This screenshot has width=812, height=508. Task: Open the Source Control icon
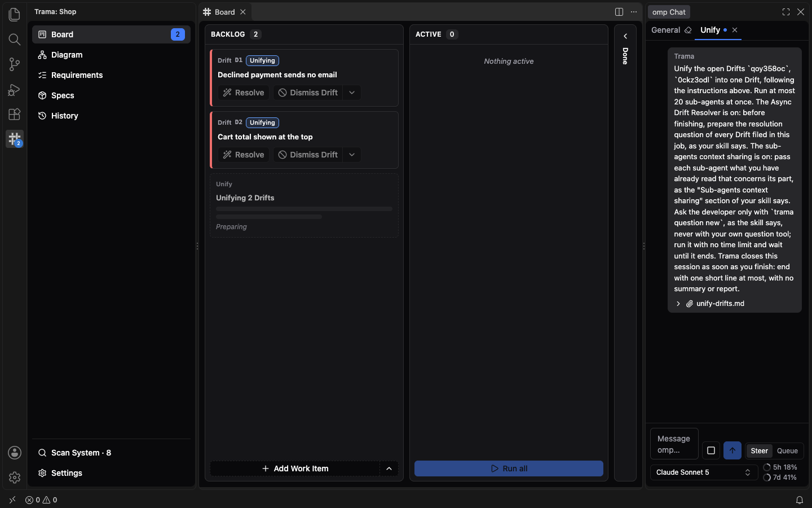[15, 64]
